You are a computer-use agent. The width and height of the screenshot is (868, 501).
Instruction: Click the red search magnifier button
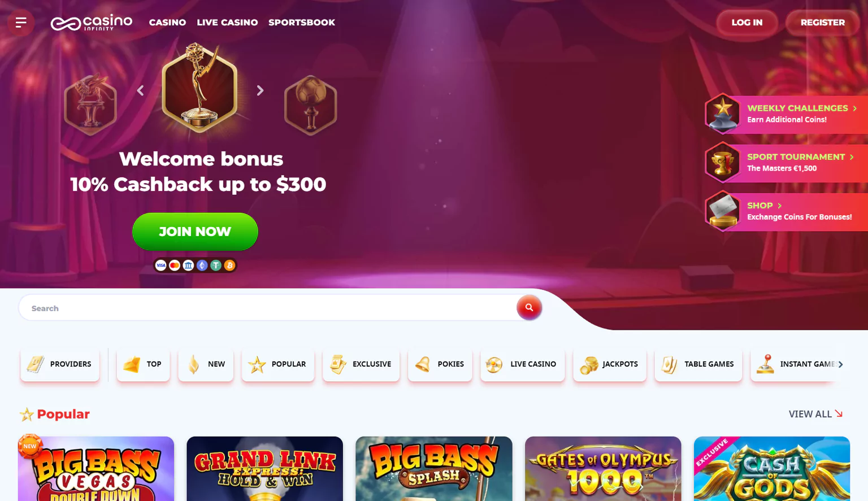pyautogui.click(x=529, y=308)
